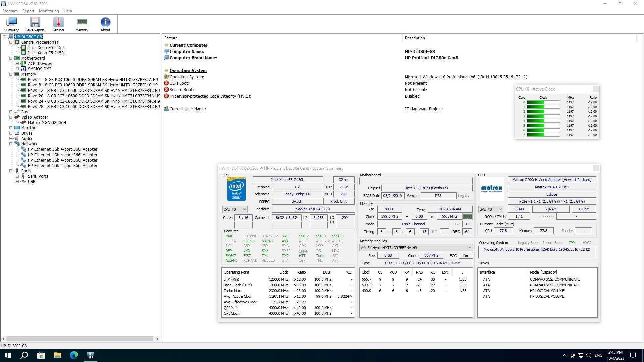Viewport: 644px width, 362px height.
Task: Expand the Bus tree node
Action: pyautogui.click(x=11, y=112)
